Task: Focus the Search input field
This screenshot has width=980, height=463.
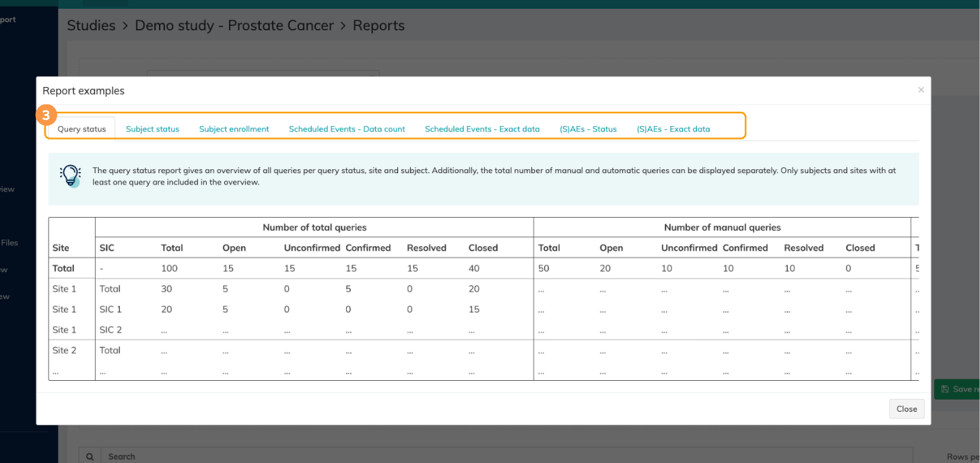Action: pos(471,456)
